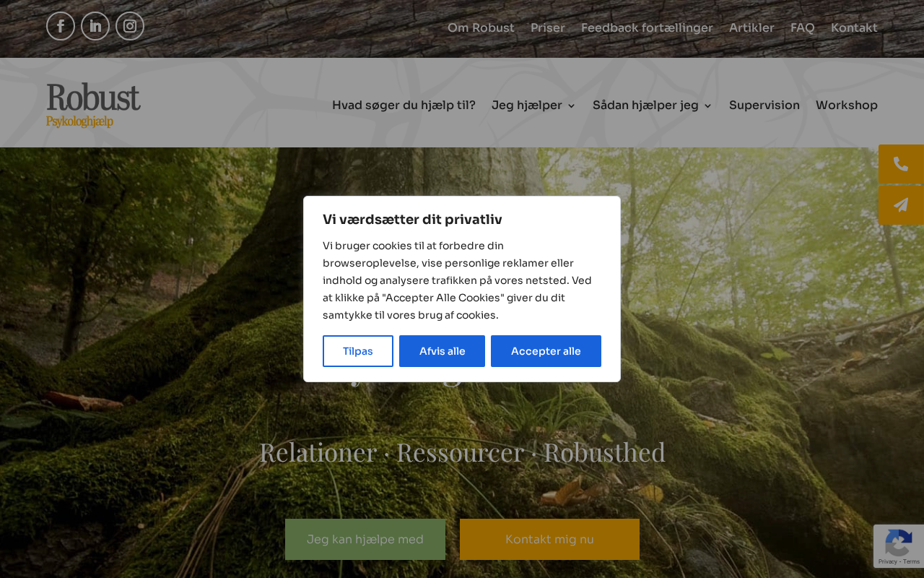
Task: Open the Facebook social icon
Action: (x=61, y=26)
